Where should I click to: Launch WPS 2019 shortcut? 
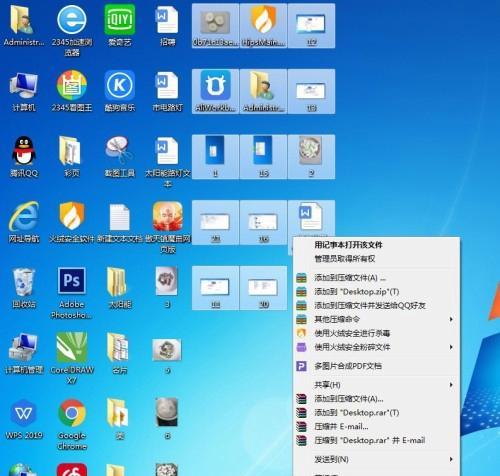pos(24,413)
